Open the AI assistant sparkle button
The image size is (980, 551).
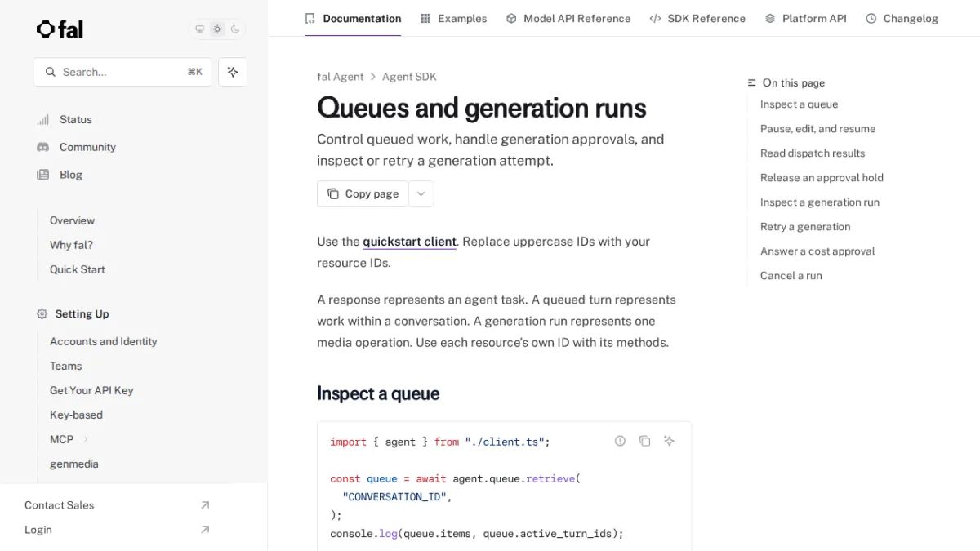click(233, 72)
